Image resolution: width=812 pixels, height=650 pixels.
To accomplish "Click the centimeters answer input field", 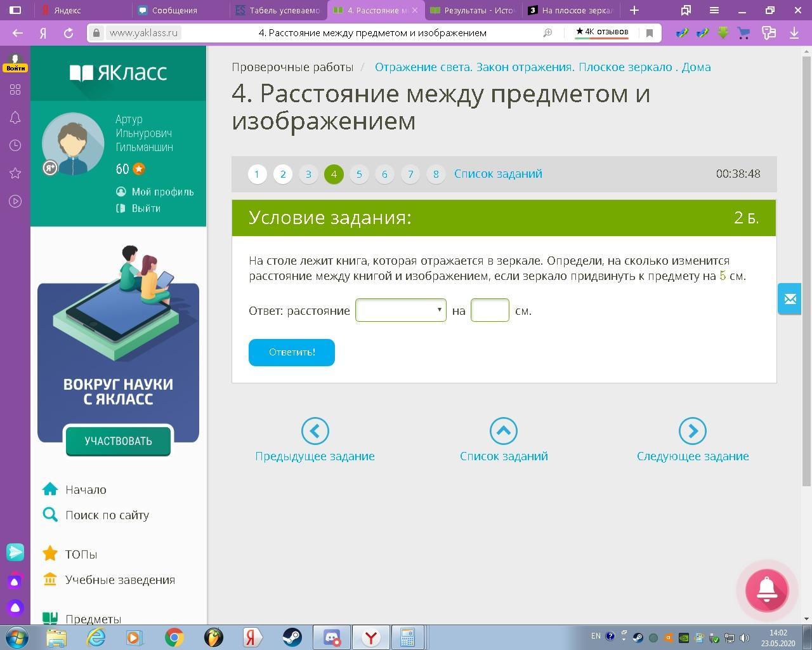I will click(x=490, y=310).
